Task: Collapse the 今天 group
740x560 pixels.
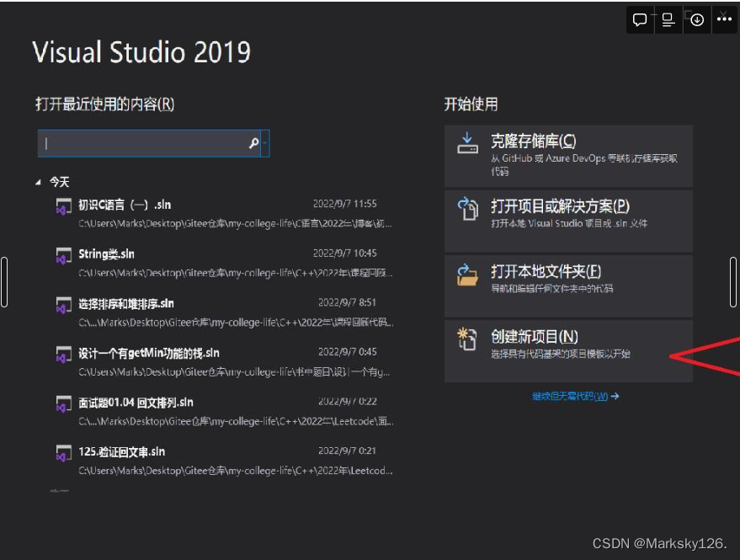Action: tap(38, 182)
